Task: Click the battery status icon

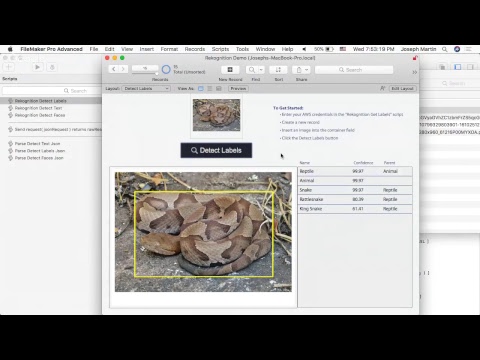Action: [x=329, y=49]
